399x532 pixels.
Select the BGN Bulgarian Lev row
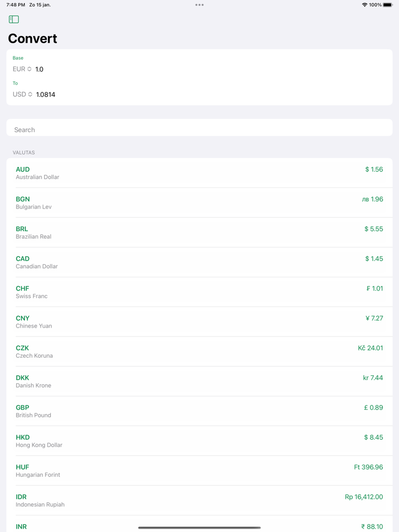(x=199, y=203)
